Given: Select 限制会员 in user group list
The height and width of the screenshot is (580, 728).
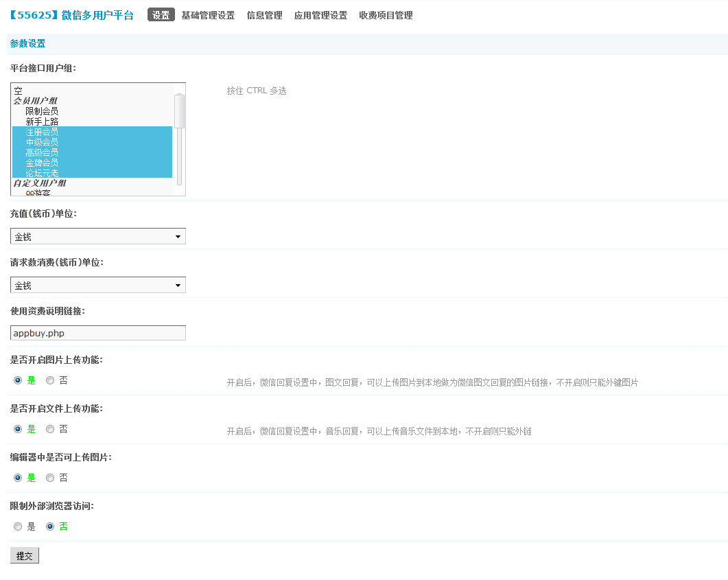Looking at the screenshot, I should pyautogui.click(x=42, y=111).
